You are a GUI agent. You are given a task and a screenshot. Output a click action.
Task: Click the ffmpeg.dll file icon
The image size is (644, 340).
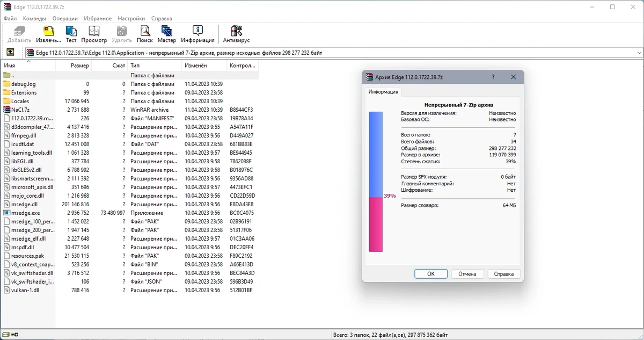pyautogui.click(x=7, y=135)
